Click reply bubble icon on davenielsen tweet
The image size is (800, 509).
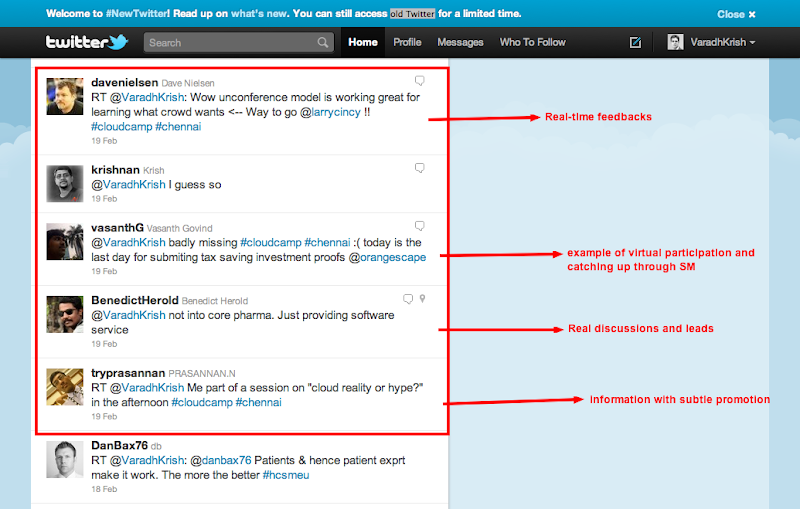point(419,81)
